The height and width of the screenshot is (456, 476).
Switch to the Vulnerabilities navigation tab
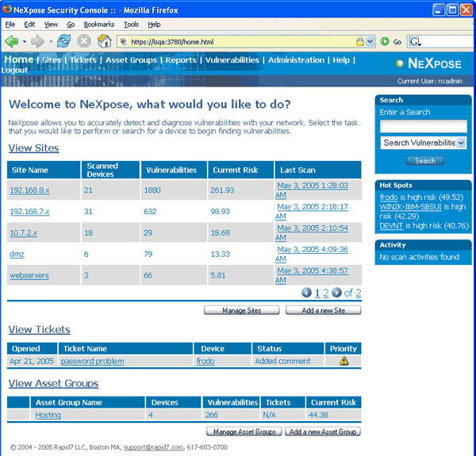[x=232, y=60]
